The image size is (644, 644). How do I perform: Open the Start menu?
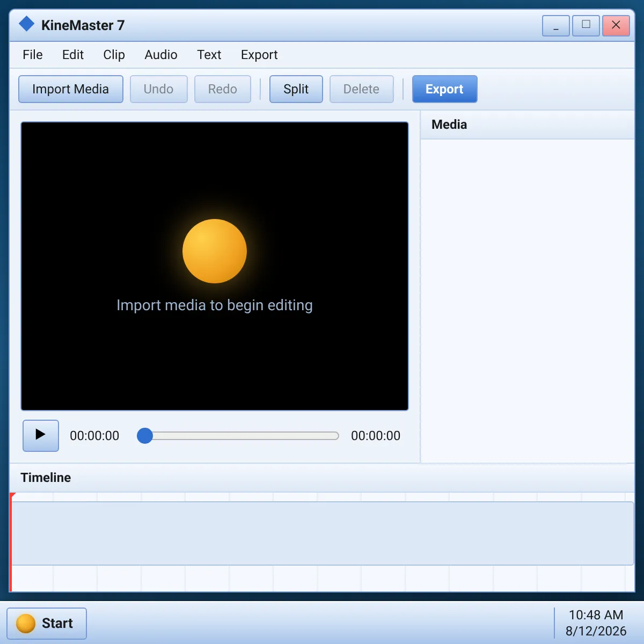point(47,624)
